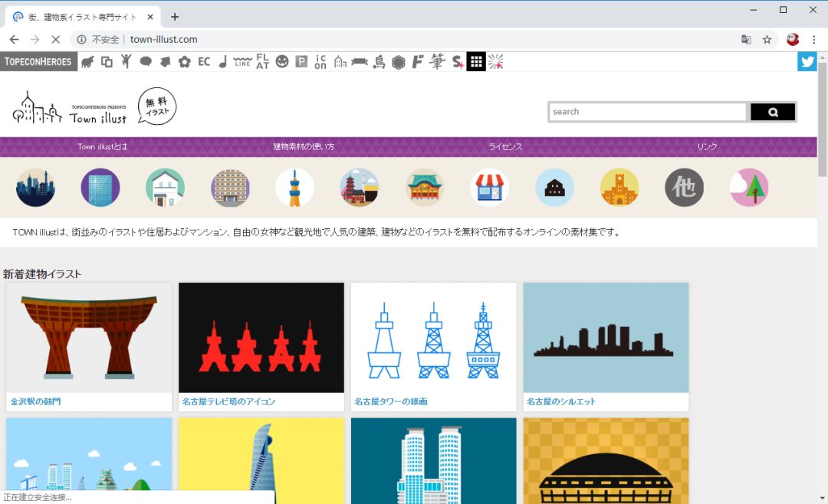Select the night city skyline category icon
Image resolution: width=828 pixels, height=504 pixels.
tap(35, 188)
